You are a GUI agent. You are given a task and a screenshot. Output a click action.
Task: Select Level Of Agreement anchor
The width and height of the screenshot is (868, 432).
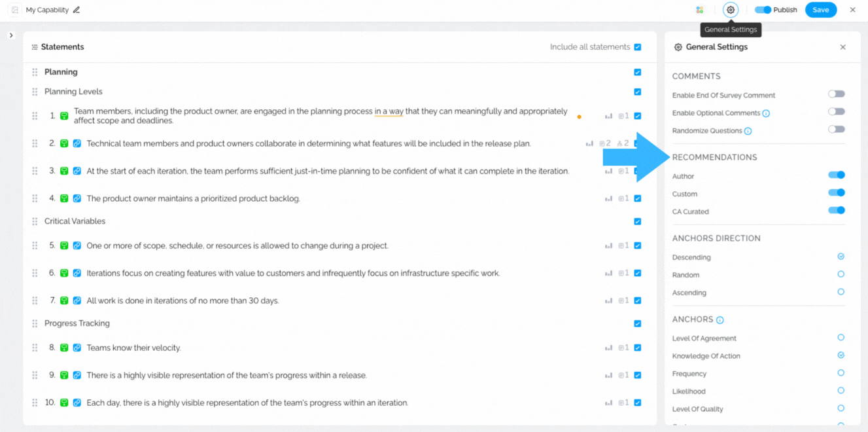pos(841,338)
